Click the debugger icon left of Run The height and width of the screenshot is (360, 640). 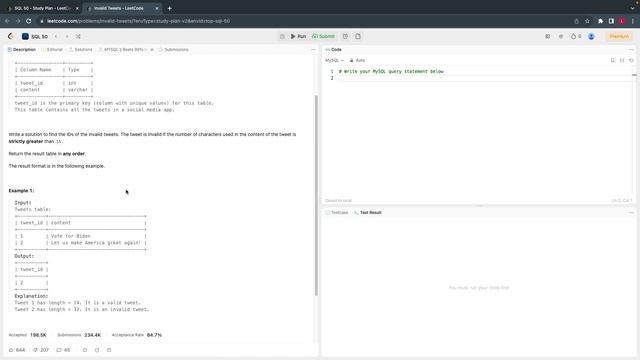pos(282,36)
